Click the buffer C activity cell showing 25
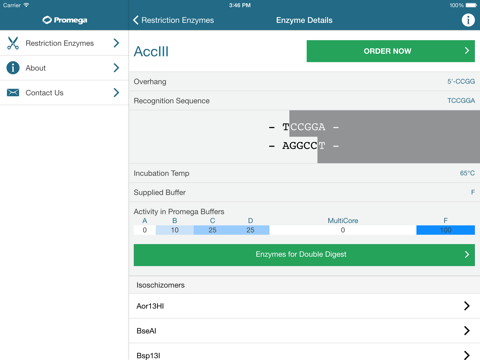 tap(212, 230)
